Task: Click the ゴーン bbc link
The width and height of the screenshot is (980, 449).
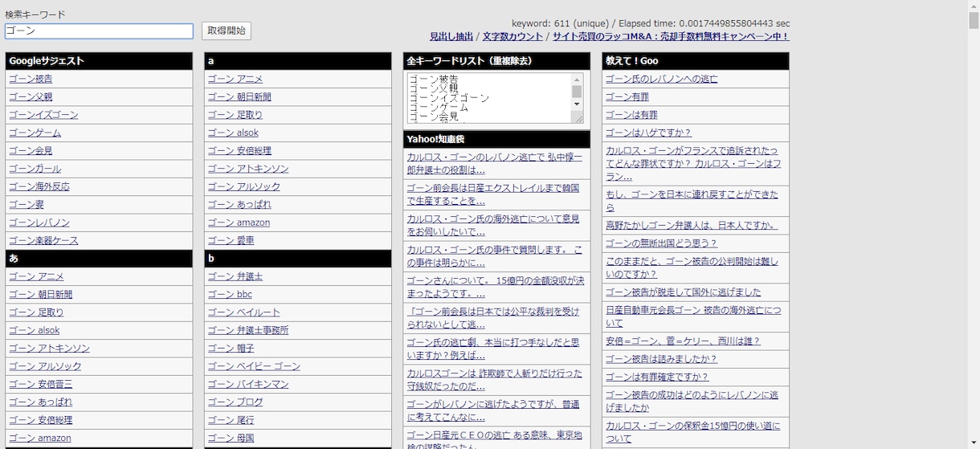Action: 230,295
